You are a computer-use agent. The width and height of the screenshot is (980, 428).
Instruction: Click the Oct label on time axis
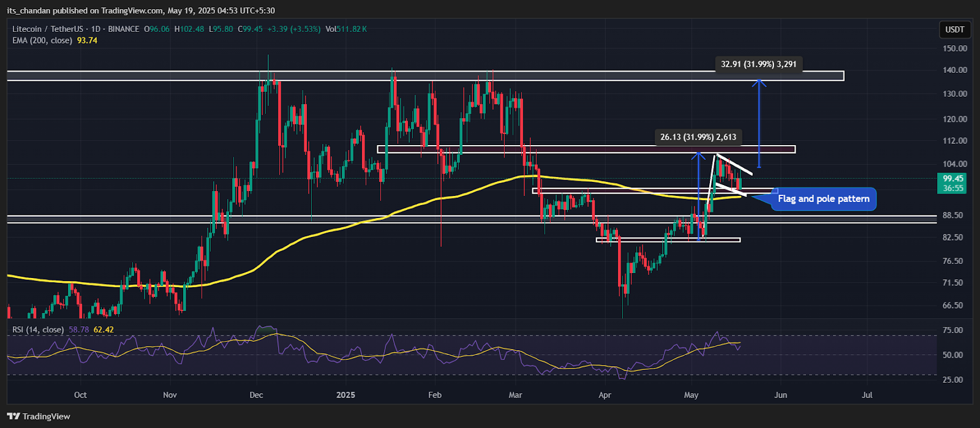(x=80, y=395)
